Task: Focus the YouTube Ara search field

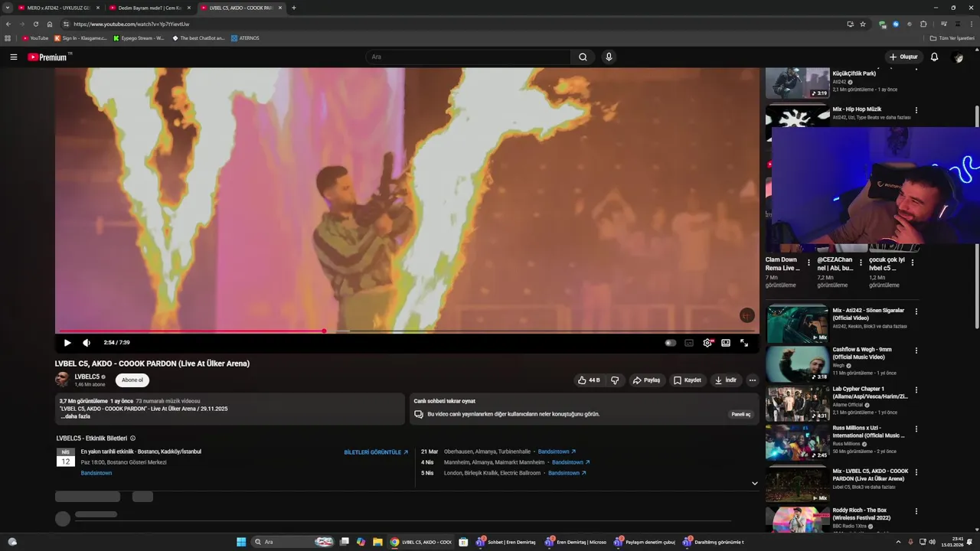Action: (469, 57)
